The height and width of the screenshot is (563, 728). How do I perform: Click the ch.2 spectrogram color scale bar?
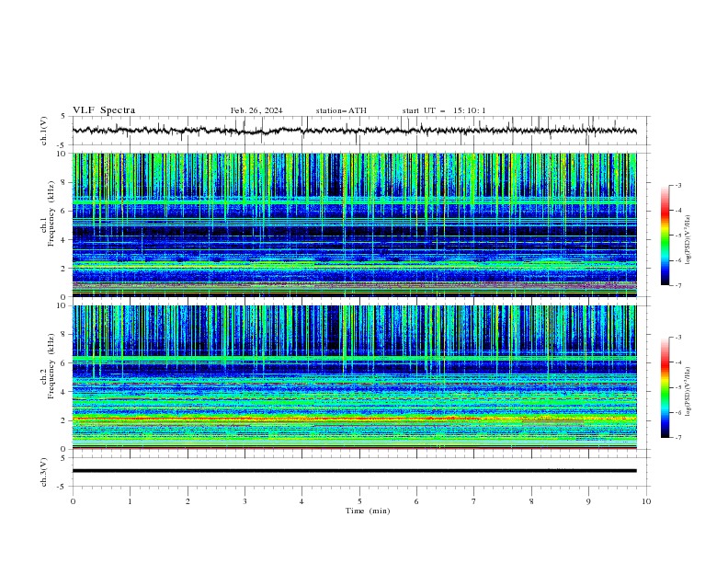click(665, 387)
